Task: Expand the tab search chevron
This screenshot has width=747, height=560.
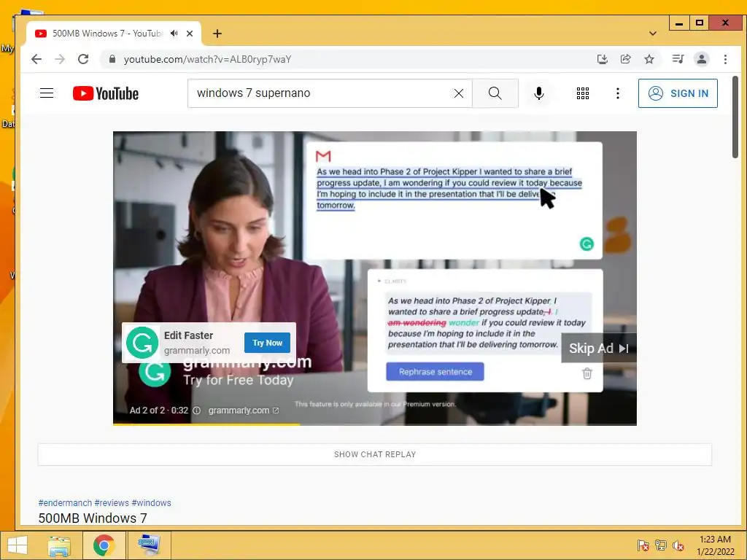Action: click(x=653, y=34)
